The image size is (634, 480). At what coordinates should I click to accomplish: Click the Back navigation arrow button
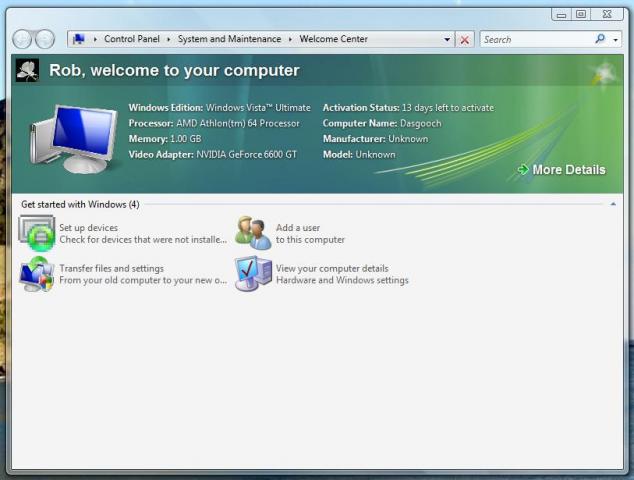pyautogui.click(x=22, y=39)
